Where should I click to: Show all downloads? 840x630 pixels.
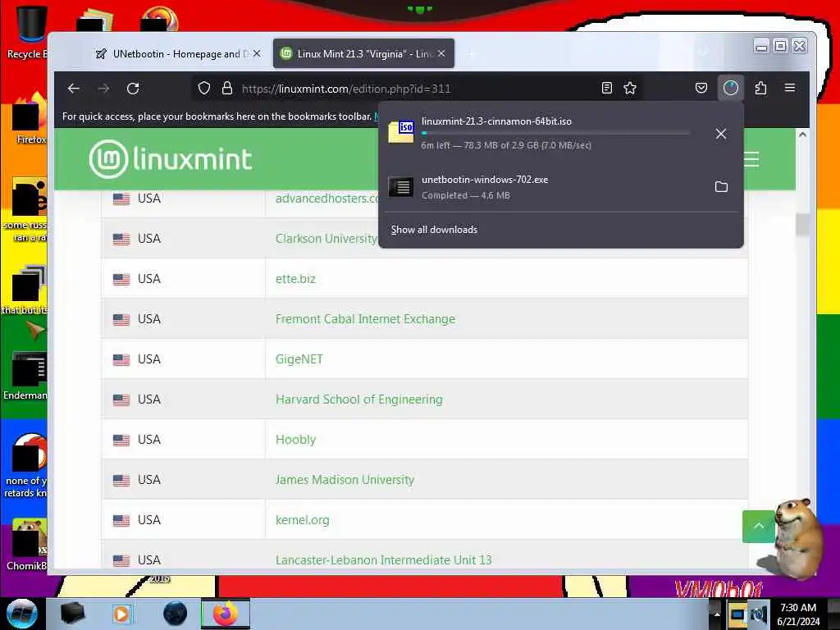(434, 230)
